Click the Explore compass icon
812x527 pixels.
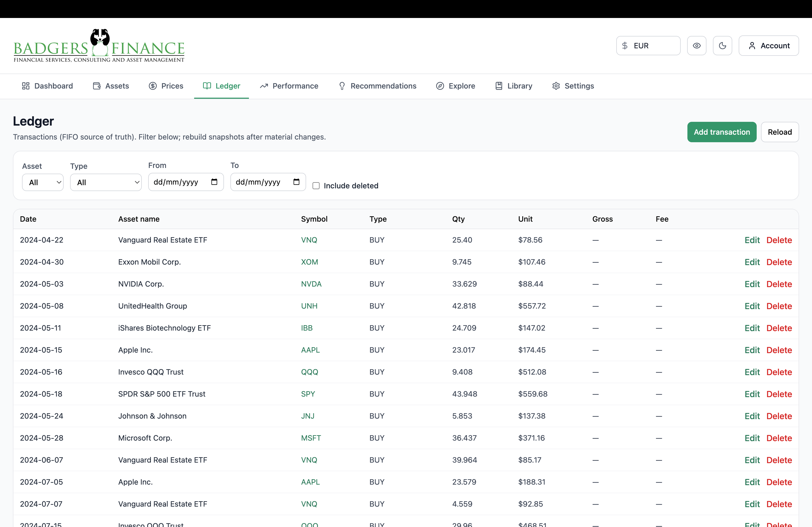[440, 86]
